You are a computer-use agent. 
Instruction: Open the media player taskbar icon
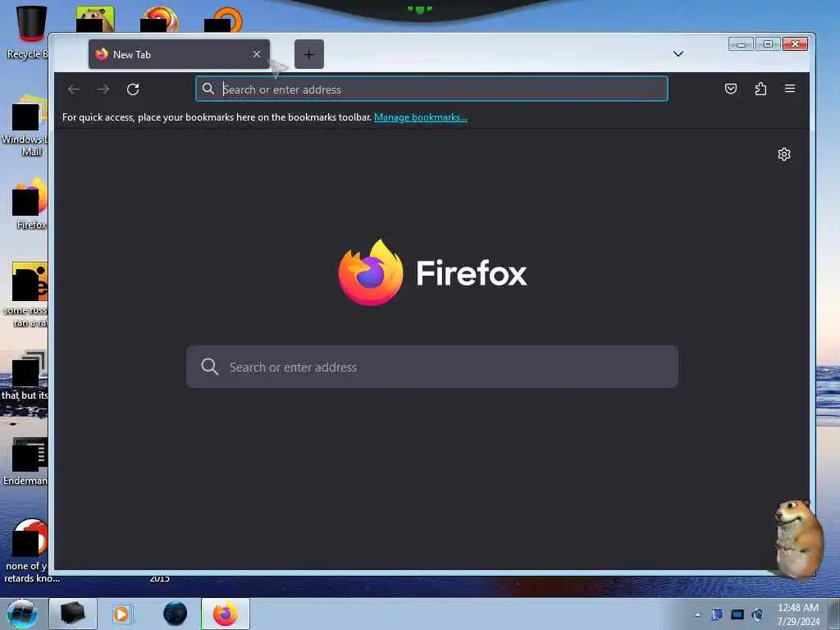pyautogui.click(x=121, y=614)
